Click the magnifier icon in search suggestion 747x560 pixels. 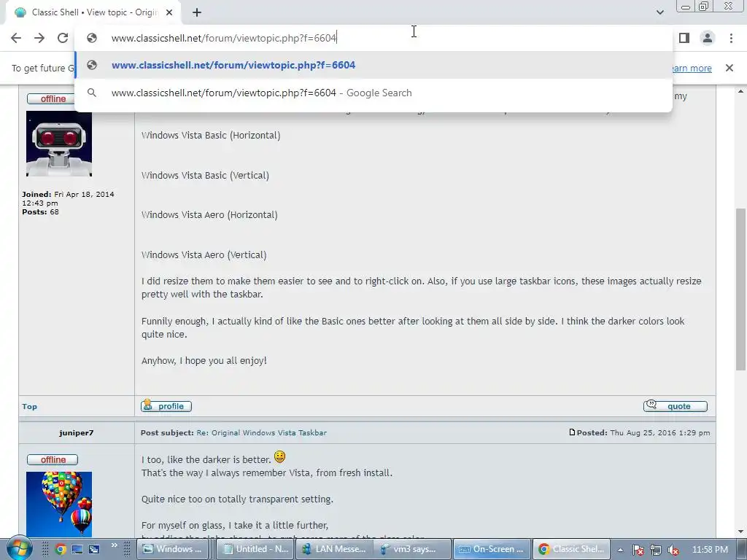click(92, 93)
